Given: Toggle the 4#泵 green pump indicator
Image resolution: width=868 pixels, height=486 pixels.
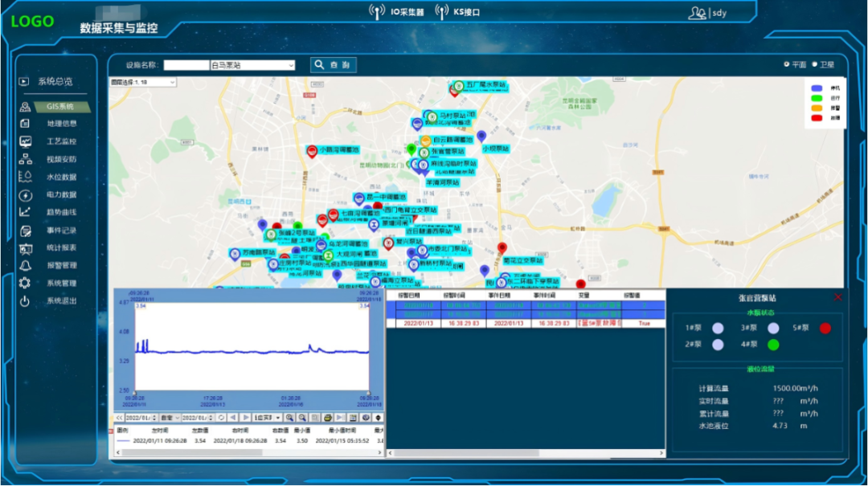Looking at the screenshot, I should pos(773,345).
